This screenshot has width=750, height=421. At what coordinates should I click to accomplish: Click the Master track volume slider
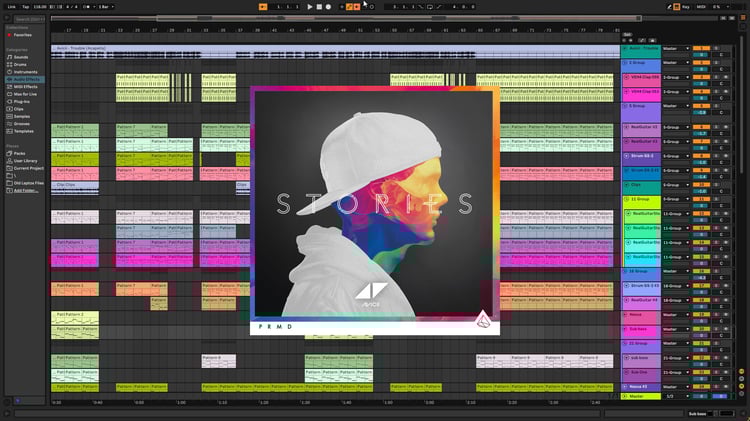[702, 396]
